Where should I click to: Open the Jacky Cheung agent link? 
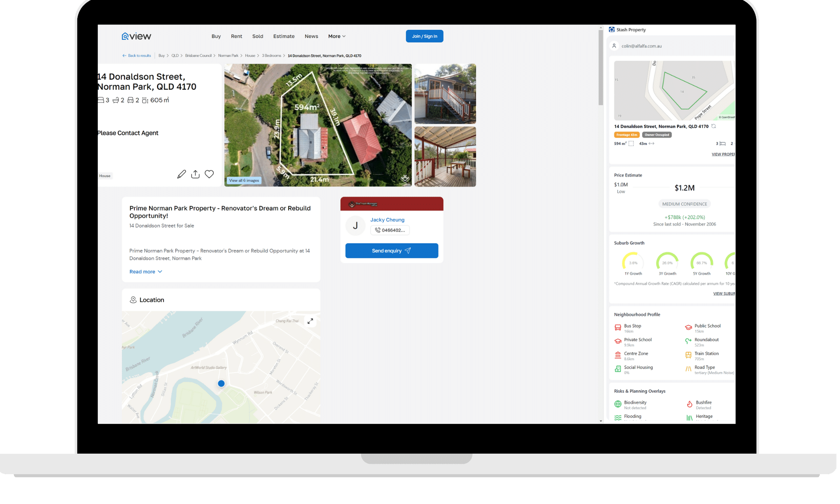pos(387,220)
